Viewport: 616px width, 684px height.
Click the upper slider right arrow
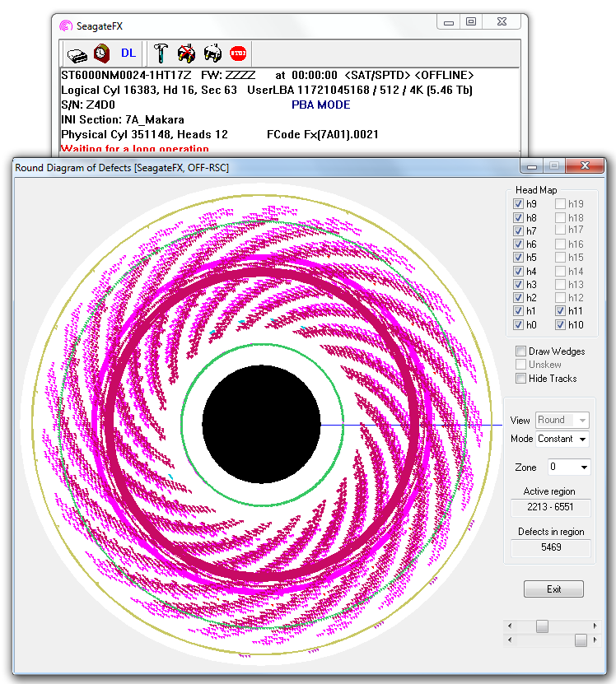[595, 626]
